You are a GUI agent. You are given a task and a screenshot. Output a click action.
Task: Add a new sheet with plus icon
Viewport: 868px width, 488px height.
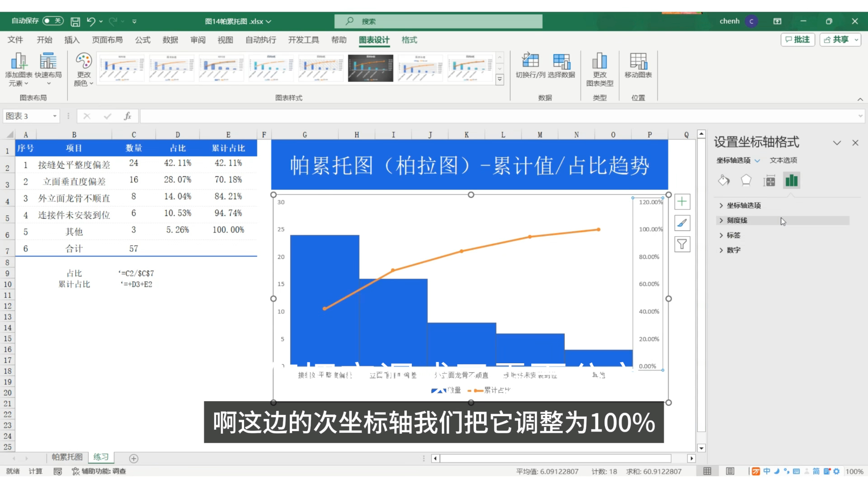click(x=134, y=458)
